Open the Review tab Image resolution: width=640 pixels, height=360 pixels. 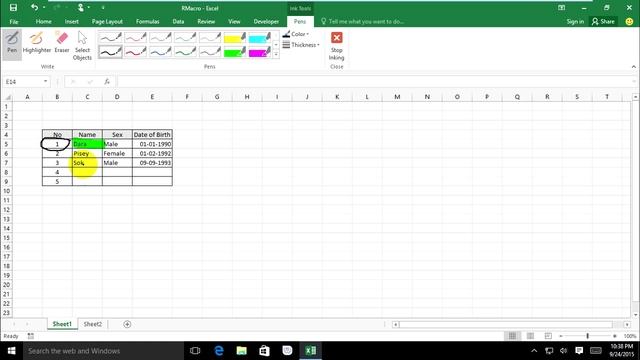coord(206,22)
